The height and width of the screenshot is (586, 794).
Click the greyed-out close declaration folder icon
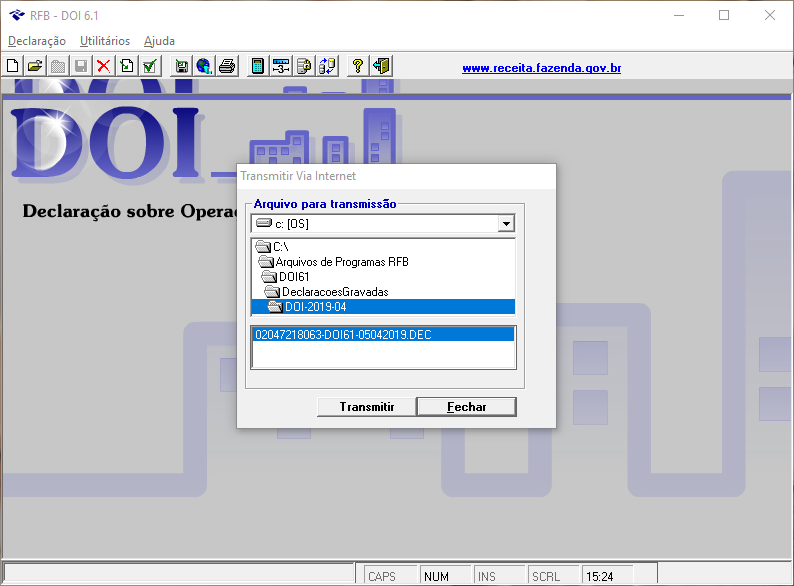pos(58,66)
